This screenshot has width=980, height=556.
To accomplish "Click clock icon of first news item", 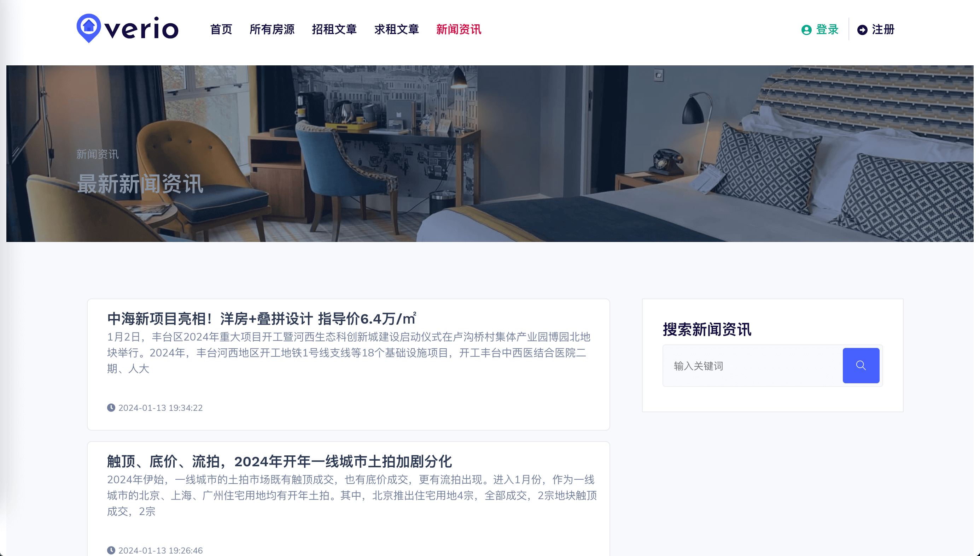I will [111, 407].
